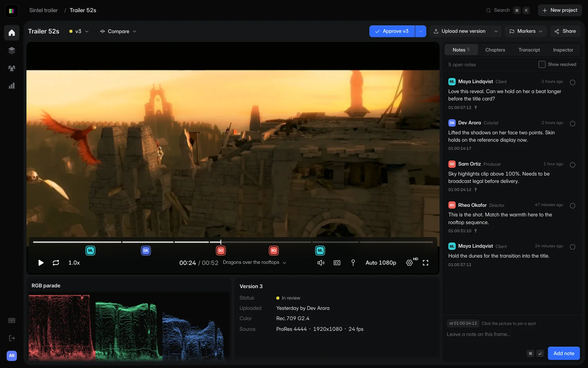Enter fullscreen mode
This screenshot has height=368, width=588.
click(426, 263)
